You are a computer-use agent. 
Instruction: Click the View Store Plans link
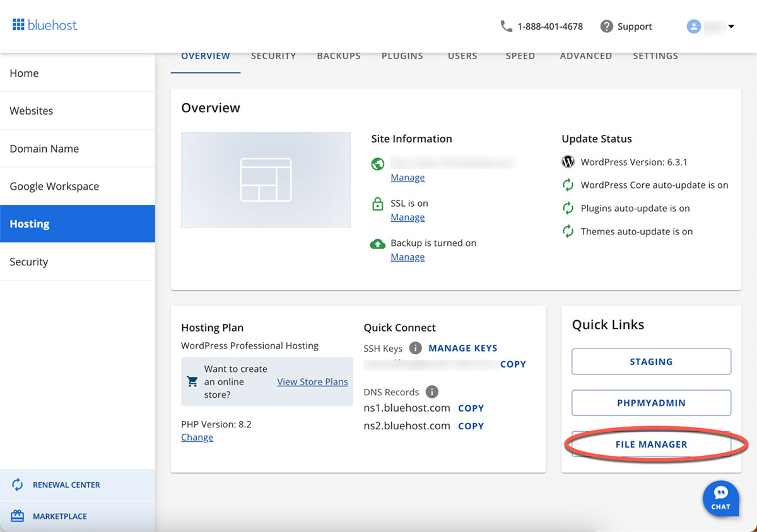click(312, 381)
